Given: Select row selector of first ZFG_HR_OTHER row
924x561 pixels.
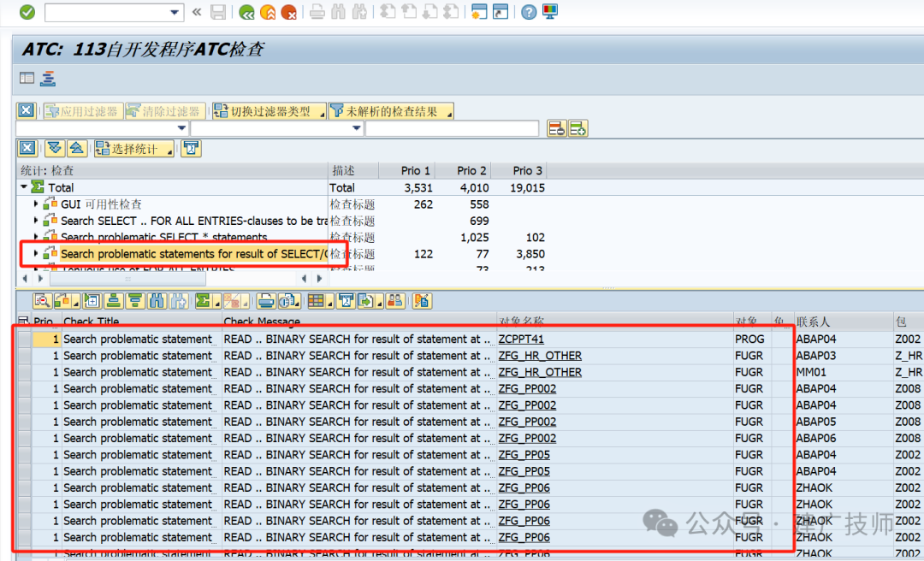Looking at the screenshot, I should click(x=24, y=356).
